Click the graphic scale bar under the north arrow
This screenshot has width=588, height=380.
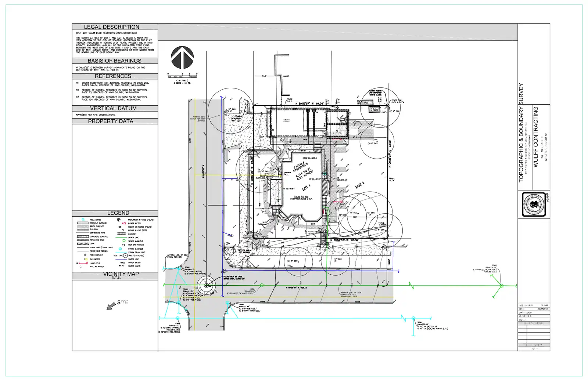coord(183,76)
